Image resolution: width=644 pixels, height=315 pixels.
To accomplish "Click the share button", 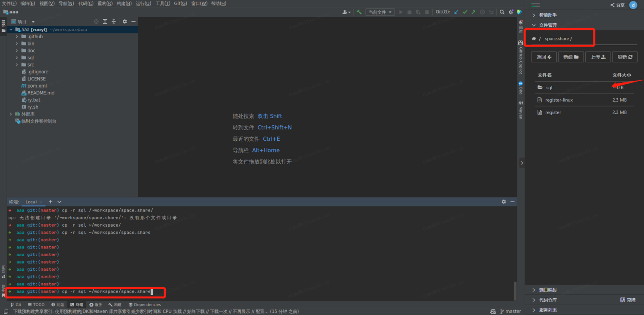I will tap(617, 5).
